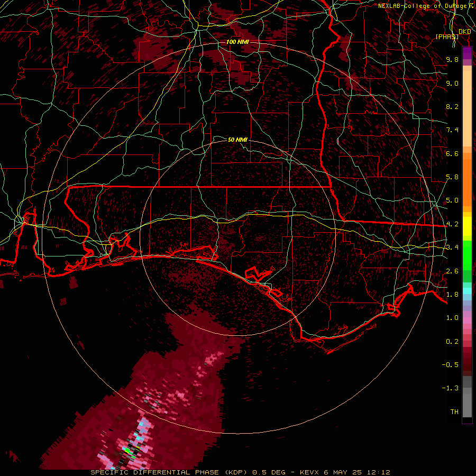The height and width of the screenshot is (476, 476).
Task: Click the purple swatch topping the color bar
Action: click(467, 53)
